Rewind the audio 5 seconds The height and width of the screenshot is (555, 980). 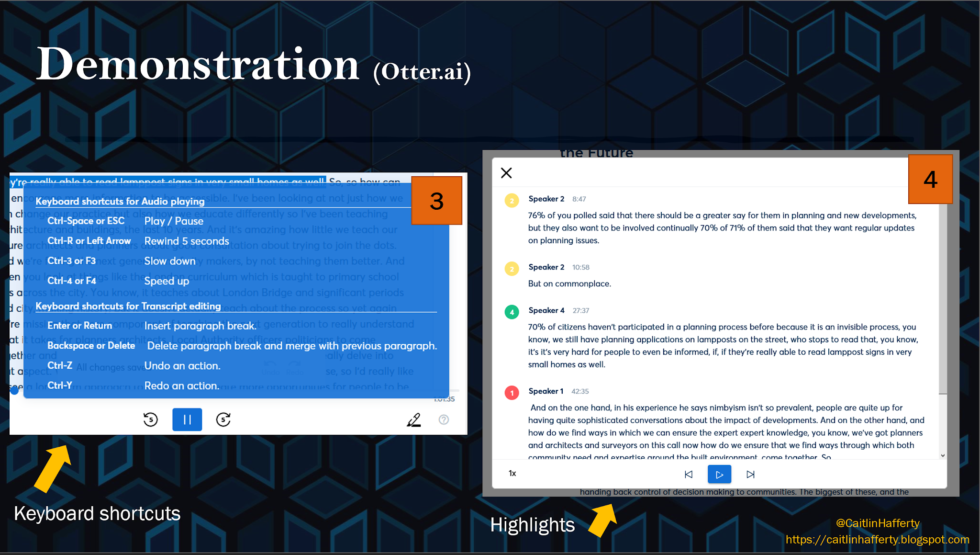(x=150, y=419)
